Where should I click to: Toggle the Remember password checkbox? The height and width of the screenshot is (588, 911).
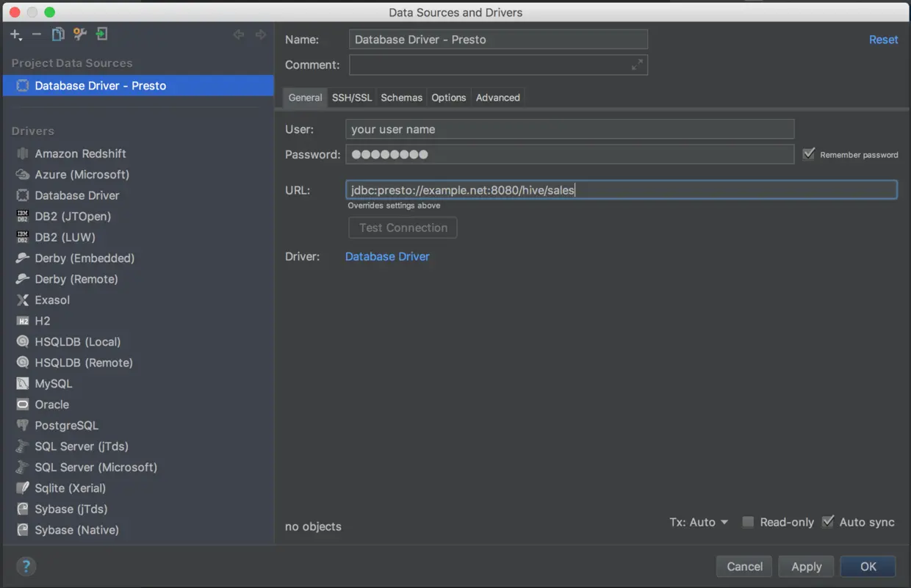pyautogui.click(x=809, y=154)
